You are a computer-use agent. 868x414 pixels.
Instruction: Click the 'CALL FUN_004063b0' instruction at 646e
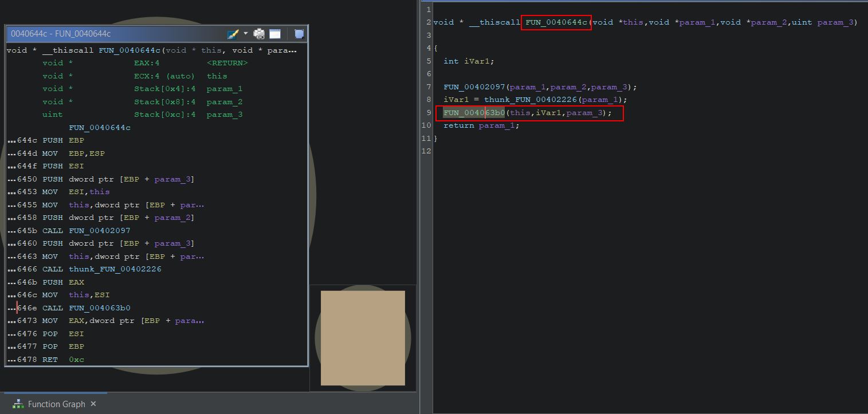pyautogui.click(x=87, y=308)
